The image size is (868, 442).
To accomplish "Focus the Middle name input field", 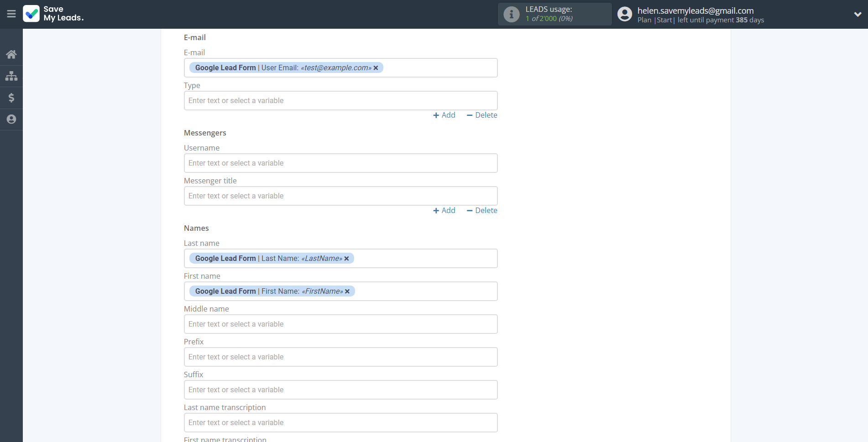I will point(340,324).
